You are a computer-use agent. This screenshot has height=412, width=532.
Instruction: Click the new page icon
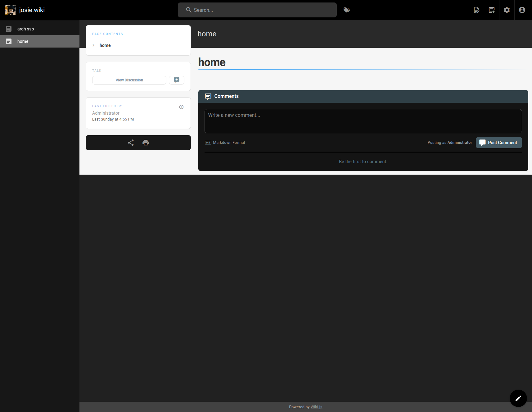click(x=492, y=10)
